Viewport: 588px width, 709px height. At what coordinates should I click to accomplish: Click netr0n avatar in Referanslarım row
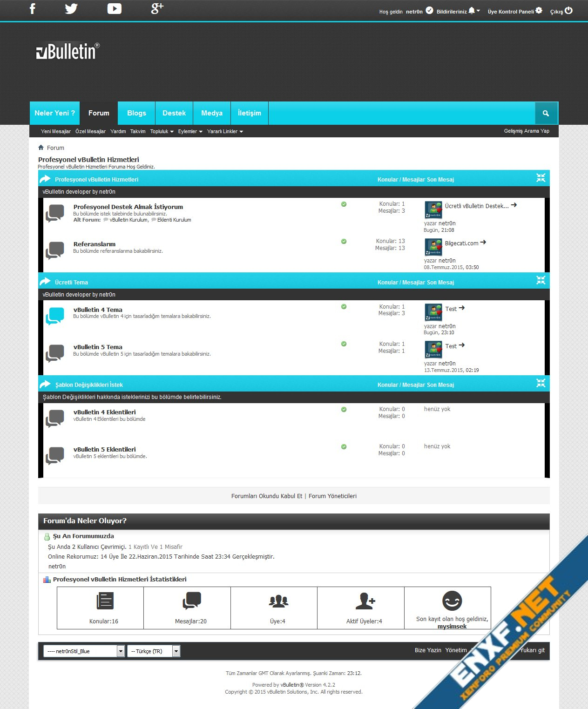433,247
